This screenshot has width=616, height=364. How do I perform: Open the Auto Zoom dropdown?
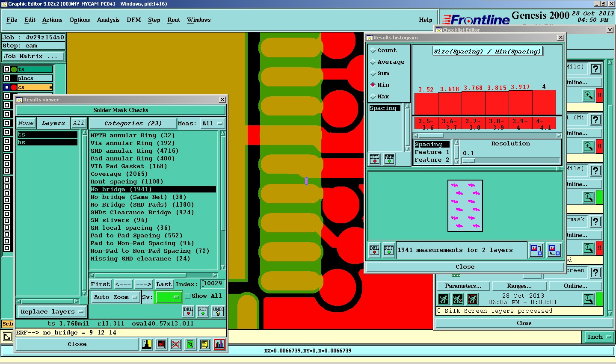click(x=115, y=297)
